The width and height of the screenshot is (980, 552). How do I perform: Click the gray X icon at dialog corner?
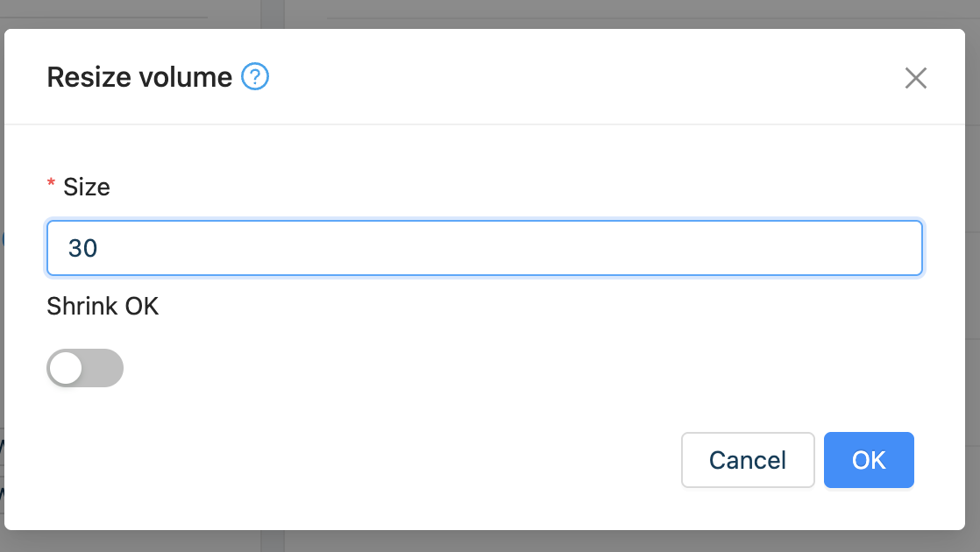point(916,78)
